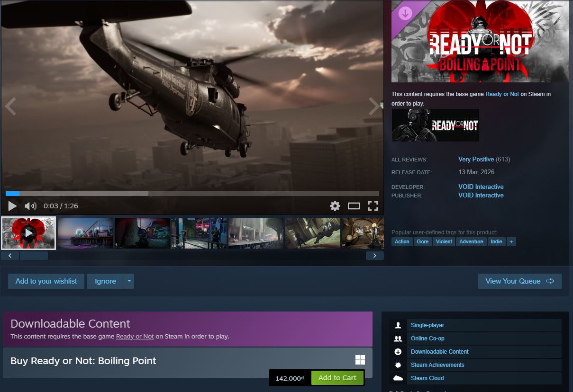The image size is (573, 392).
Task: Switch to theater mode view
Action: tap(354, 205)
